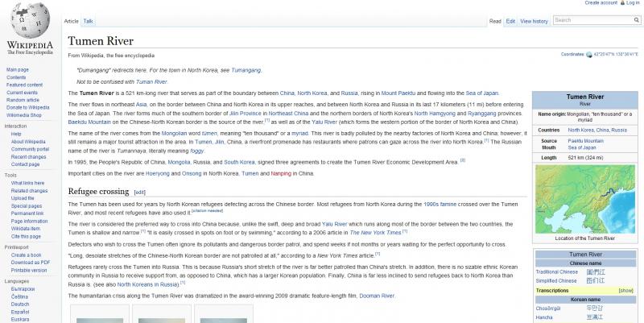Open Contents in sidebar
644x323 pixels.
pyautogui.click(x=16, y=77)
